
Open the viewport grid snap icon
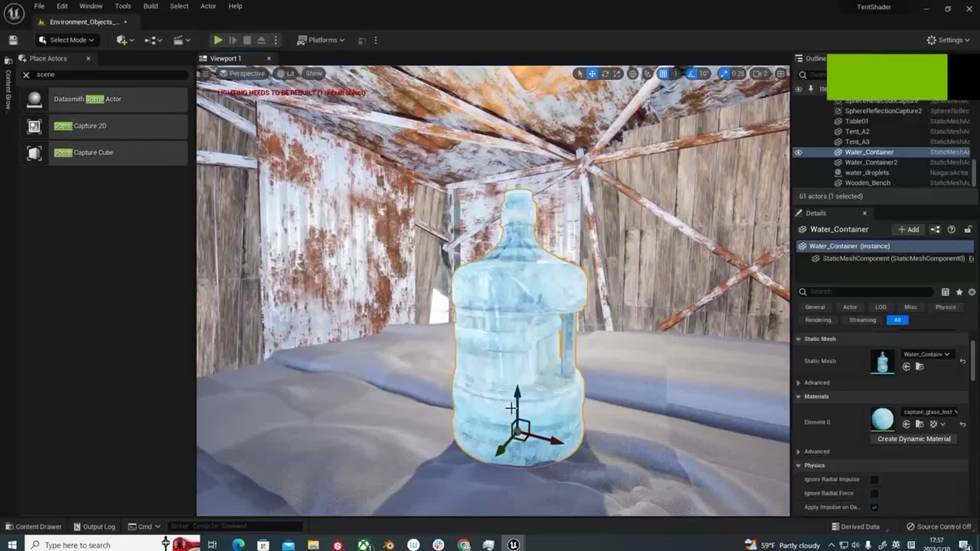coord(663,73)
